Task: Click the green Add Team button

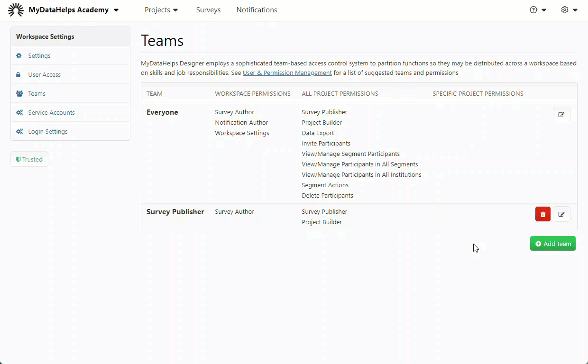Action: [552, 244]
